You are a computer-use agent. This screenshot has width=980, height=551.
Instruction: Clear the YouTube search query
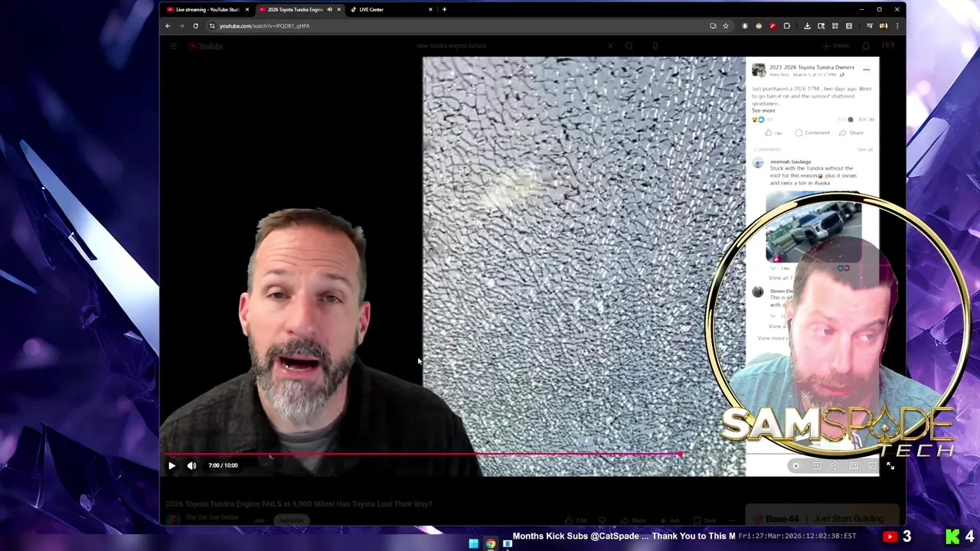[x=610, y=46]
